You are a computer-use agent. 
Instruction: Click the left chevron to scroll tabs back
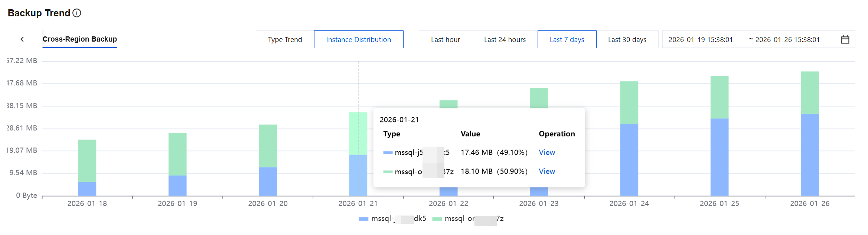coord(22,39)
